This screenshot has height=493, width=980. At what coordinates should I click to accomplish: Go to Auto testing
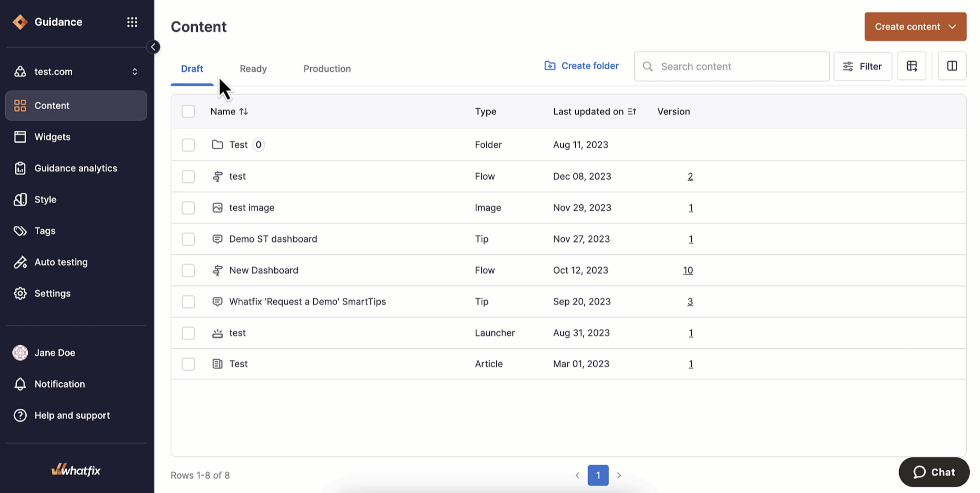61,262
